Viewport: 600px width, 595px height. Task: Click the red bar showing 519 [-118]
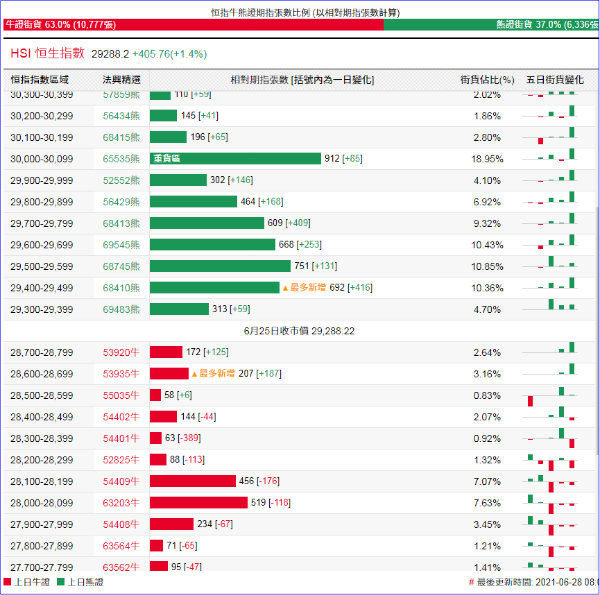pos(199,502)
